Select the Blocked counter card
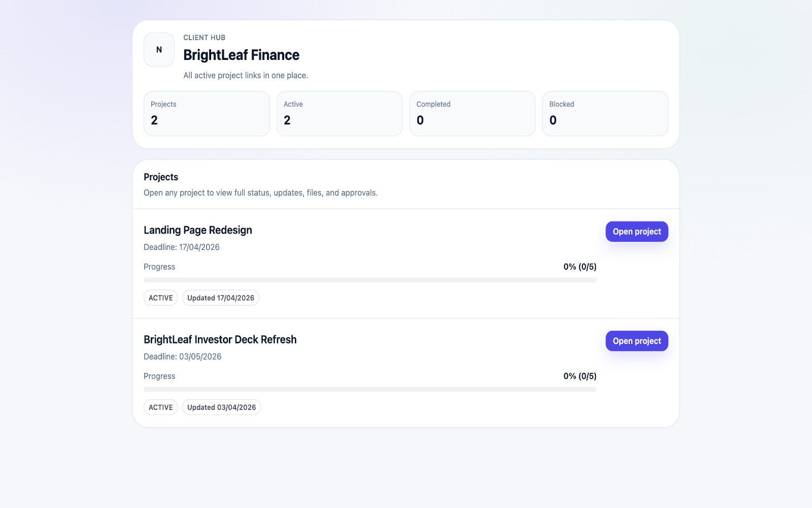 click(605, 113)
